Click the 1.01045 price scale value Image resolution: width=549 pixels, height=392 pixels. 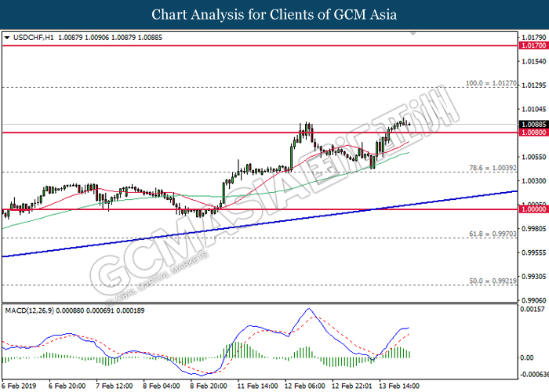(534, 109)
